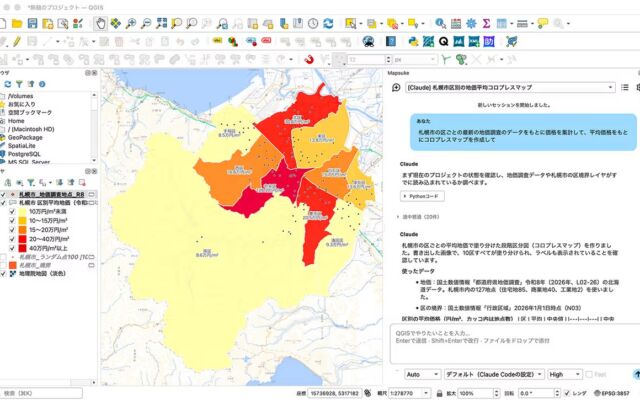Viewport: 640px width, 400px height.
Task: Open the Style Manager icon
Action: tap(78, 23)
